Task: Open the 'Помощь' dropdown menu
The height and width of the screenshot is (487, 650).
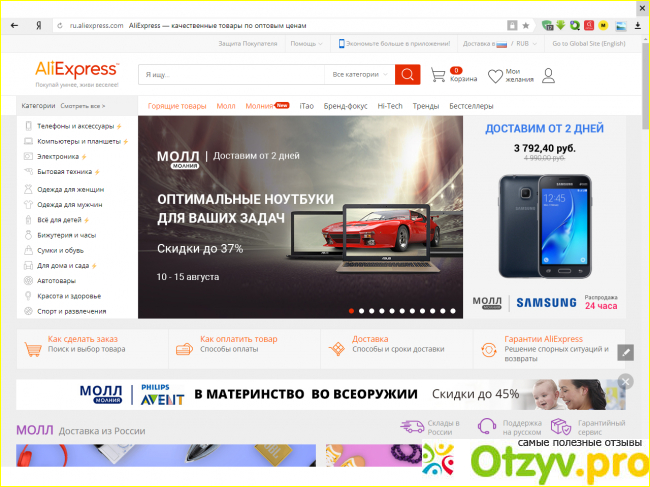Action: tap(308, 44)
